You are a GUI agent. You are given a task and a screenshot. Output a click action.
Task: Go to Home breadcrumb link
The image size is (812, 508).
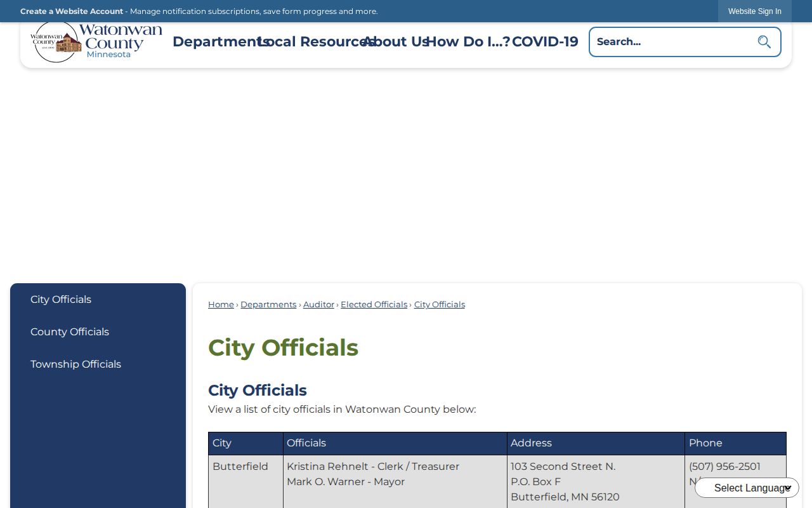(221, 305)
